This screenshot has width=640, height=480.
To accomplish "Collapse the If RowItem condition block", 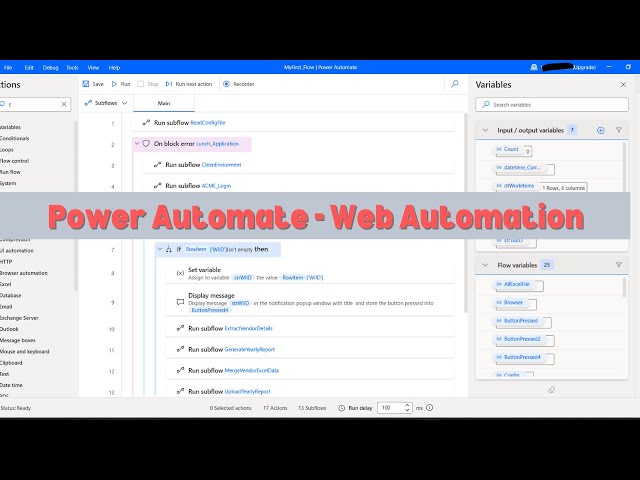I will coord(160,249).
